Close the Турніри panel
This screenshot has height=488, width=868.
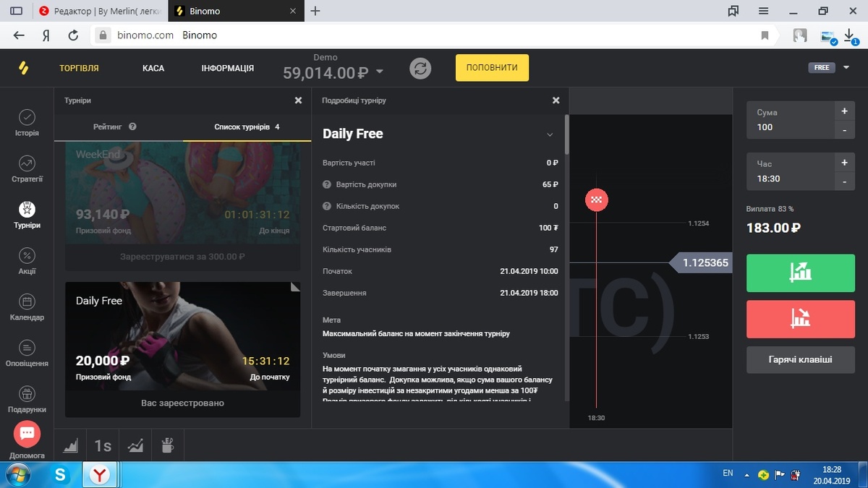pos(298,100)
